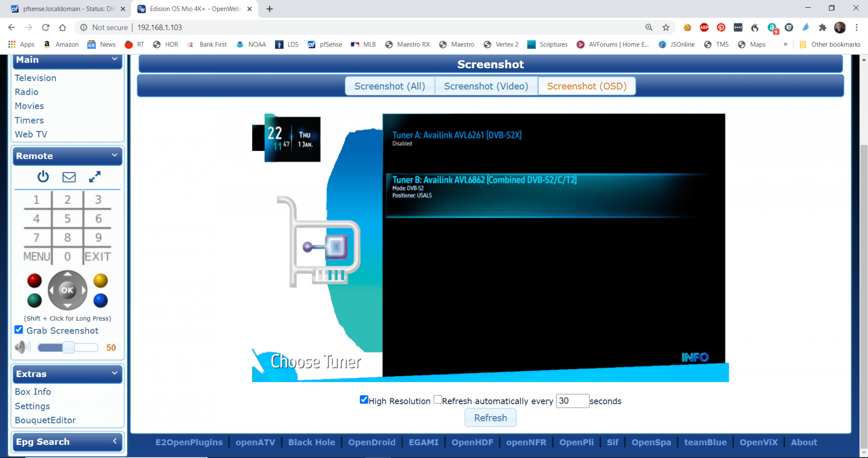This screenshot has width=868, height=458.
Task: Click the AdBlock Plus extension icon
Action: click(704, 28)
